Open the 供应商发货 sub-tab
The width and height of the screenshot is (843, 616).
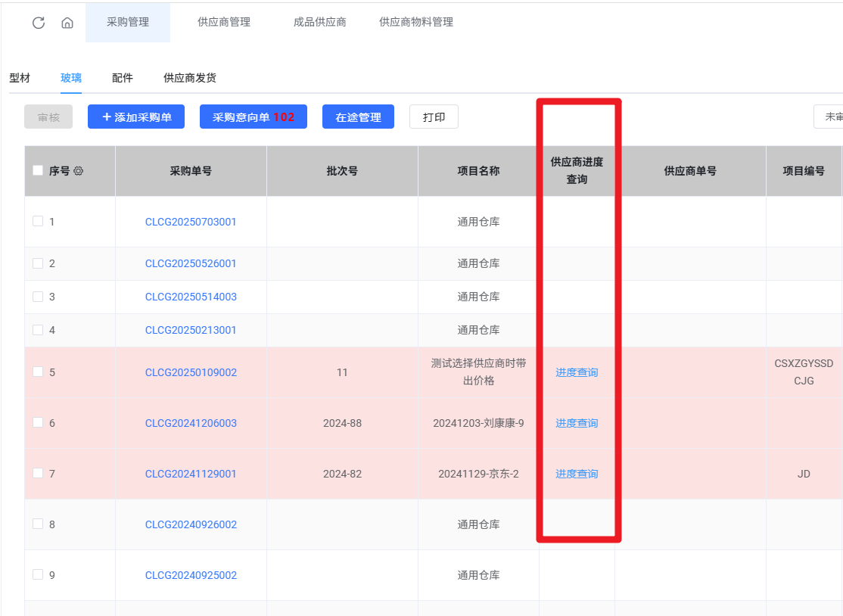(x=190, y=78)
